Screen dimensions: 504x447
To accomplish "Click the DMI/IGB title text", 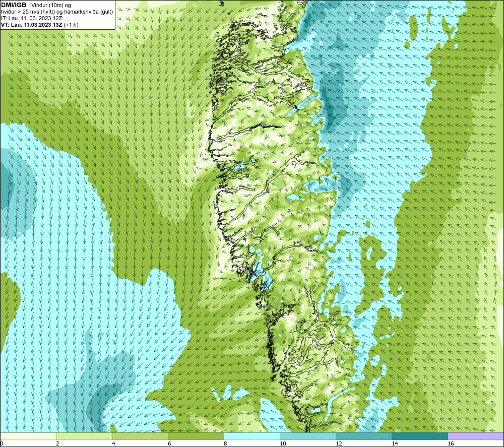I will (14, 5).
